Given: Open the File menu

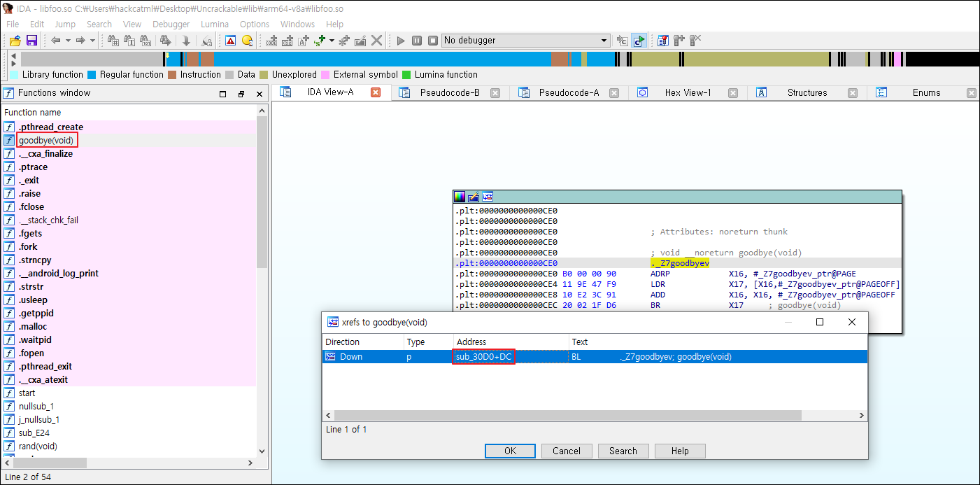Looking at the screenshot, I should [x=13, y=24].
